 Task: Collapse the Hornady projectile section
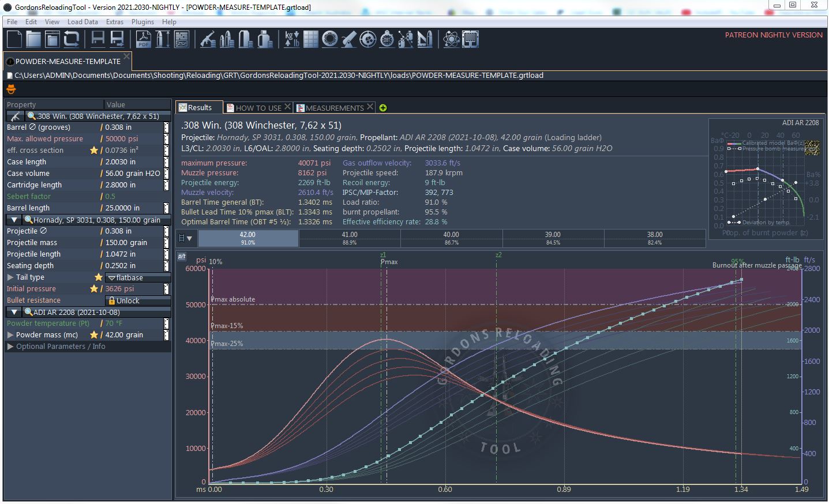(x=14, y=220)
